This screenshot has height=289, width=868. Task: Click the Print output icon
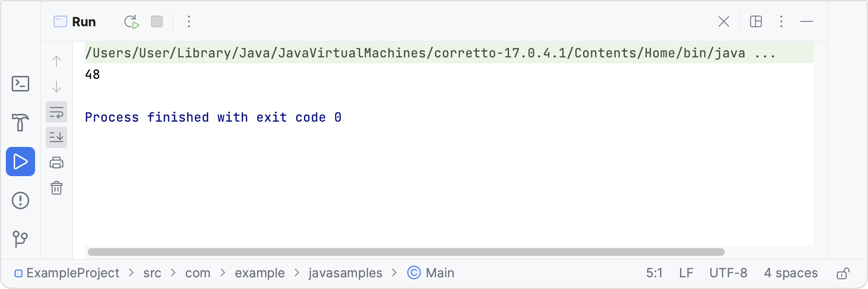tap(57, 163)
